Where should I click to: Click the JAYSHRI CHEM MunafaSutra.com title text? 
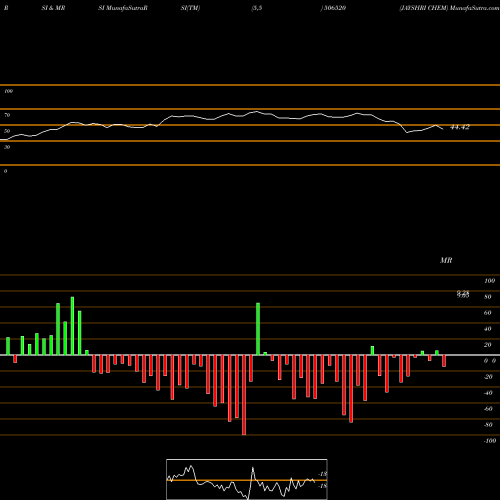[449, 8]
